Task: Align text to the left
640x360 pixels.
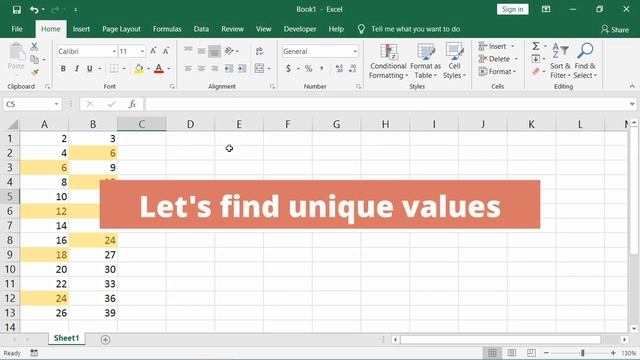Action: tap(188, 69)
